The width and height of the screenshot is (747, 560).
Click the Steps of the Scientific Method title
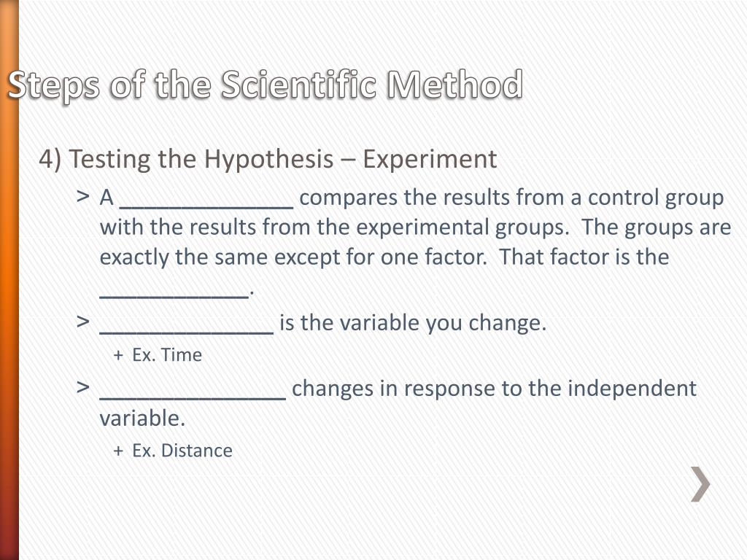coord(266,85)
